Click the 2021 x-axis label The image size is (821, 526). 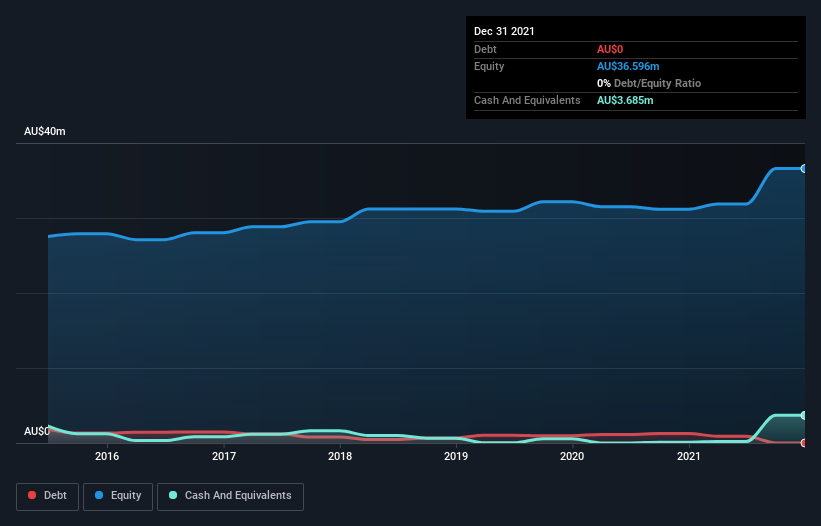(x=689, y=456)
